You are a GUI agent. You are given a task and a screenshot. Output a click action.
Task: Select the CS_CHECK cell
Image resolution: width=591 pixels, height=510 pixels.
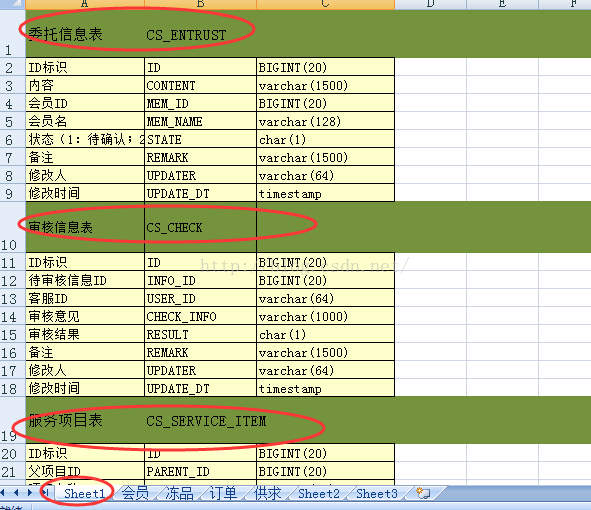tap(200, 227)
